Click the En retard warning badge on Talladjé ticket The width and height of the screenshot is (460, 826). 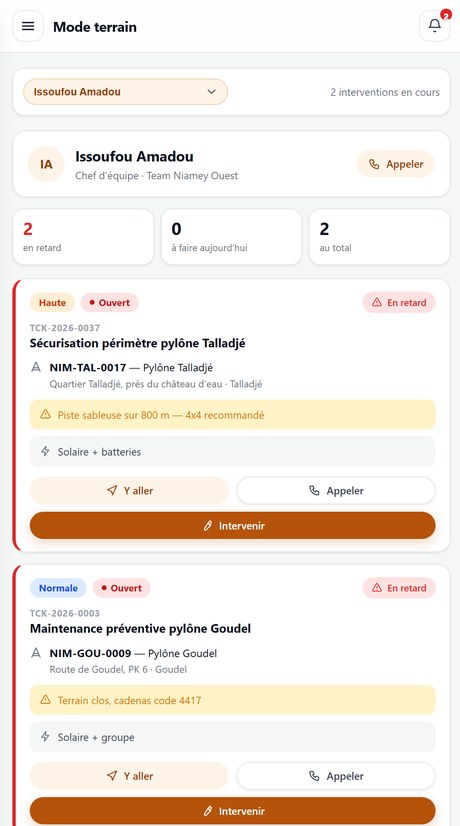coord(399,302)
